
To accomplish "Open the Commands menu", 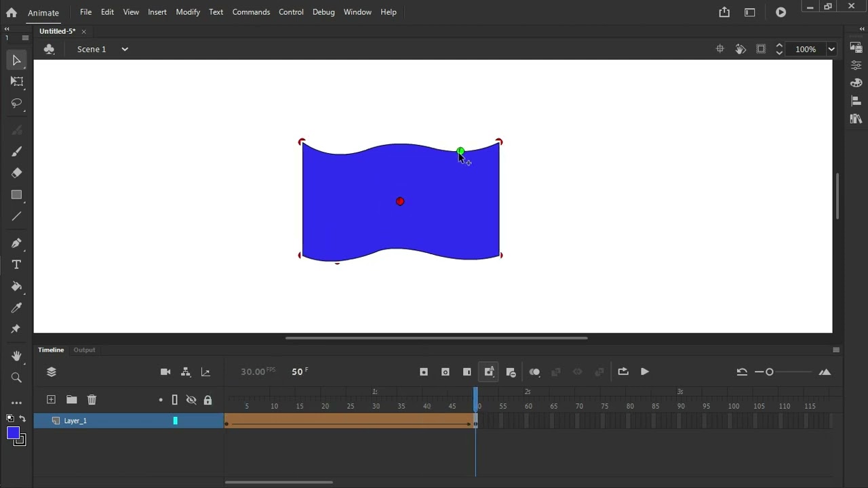I will (251, 12).
